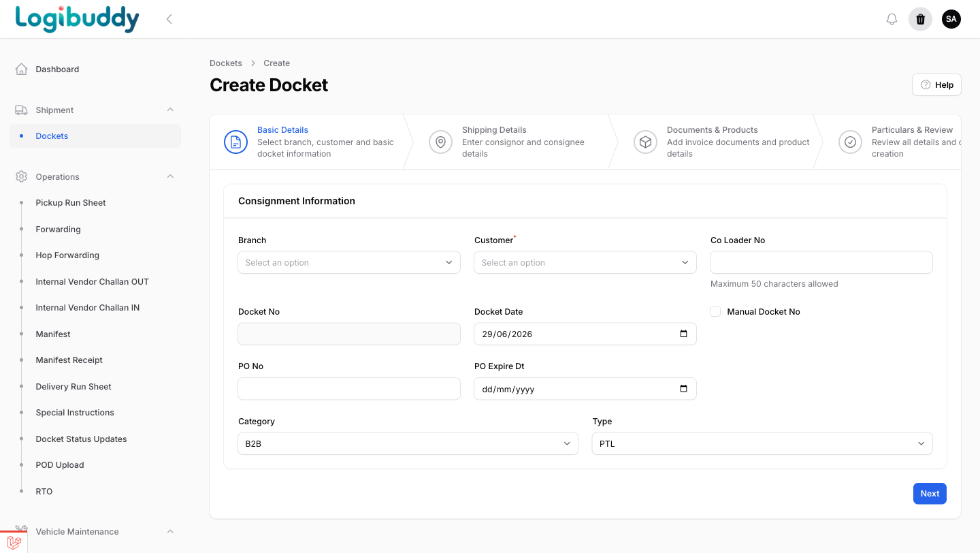Enable the Manual Docket No checkbox
This screenshot has width=980, height=553.
[715, 311]
